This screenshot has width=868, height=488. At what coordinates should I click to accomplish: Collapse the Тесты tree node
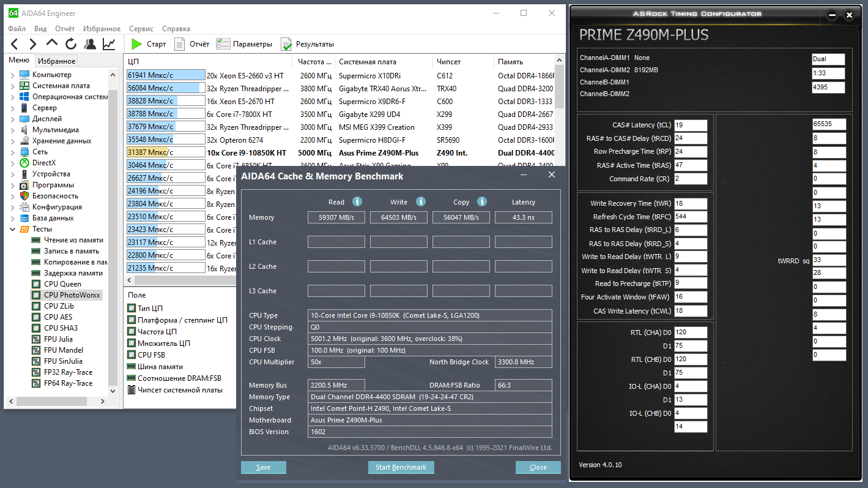pos(13,229)
